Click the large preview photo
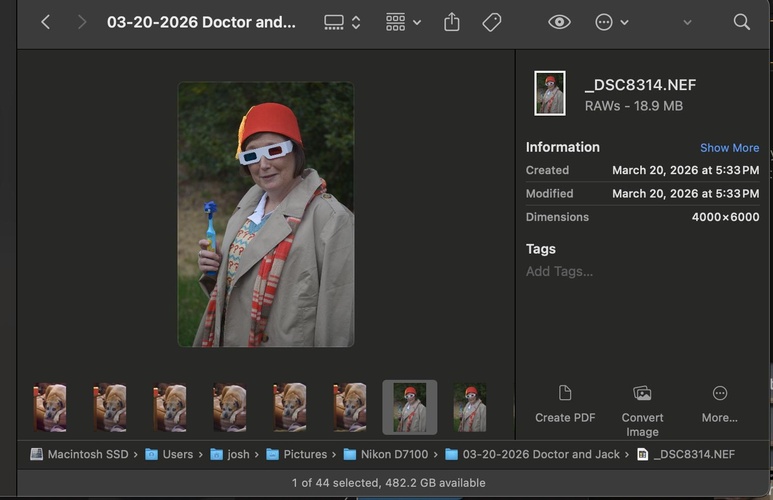The image size is (773, 500). [x=266, y=214]
